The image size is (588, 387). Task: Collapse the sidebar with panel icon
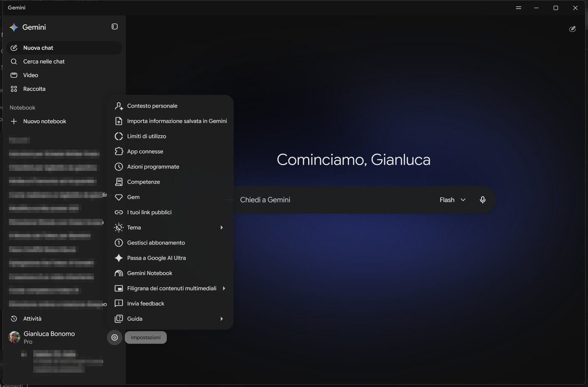(115, 26)
